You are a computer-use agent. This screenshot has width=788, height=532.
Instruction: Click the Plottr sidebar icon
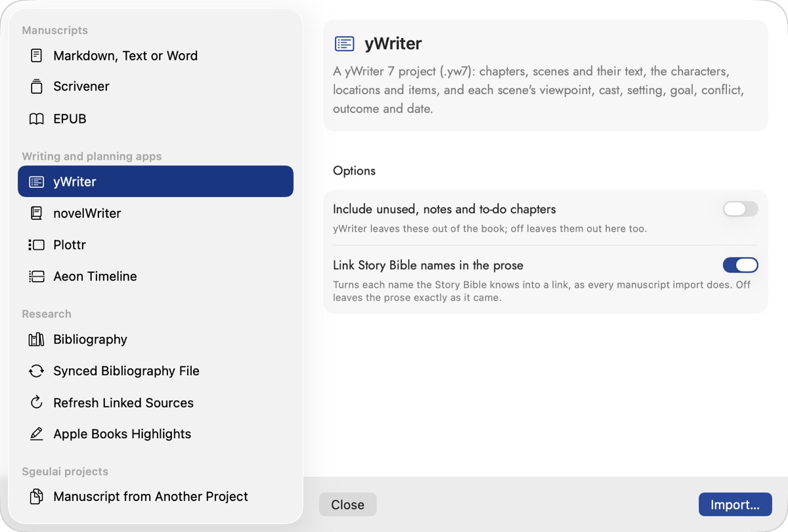point(37,245)
